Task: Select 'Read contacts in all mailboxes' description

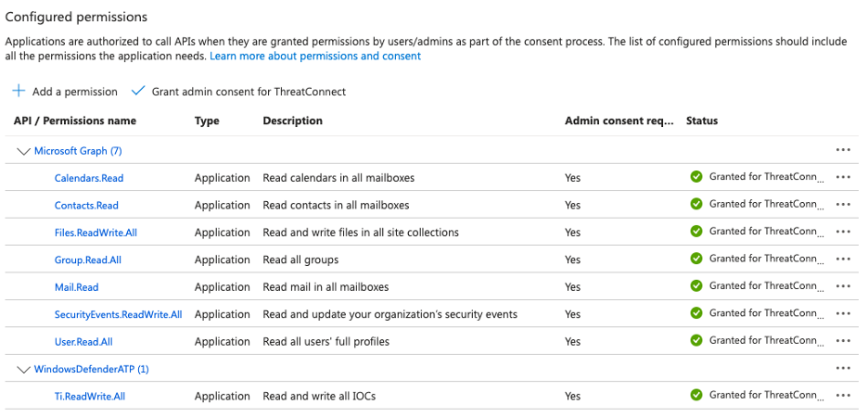Action: 336,205
